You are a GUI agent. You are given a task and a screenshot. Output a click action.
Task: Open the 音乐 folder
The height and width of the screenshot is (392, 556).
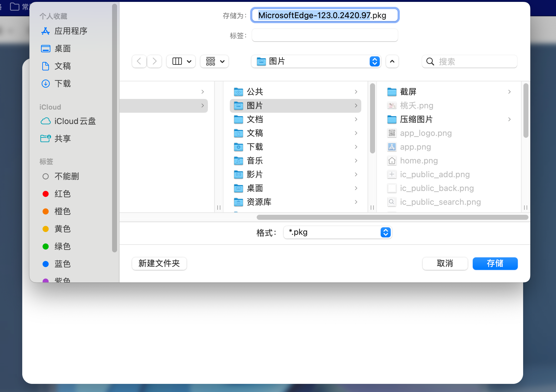296,161
